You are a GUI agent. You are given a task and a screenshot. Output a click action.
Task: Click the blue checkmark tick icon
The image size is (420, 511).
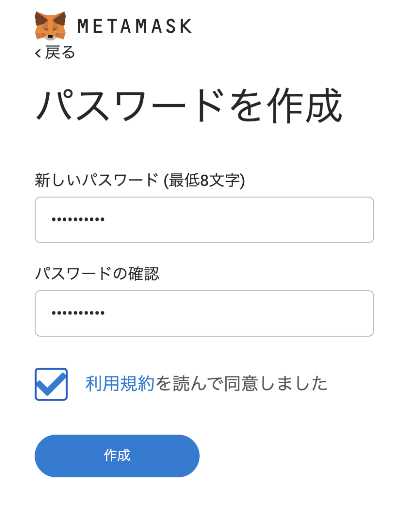51,384
